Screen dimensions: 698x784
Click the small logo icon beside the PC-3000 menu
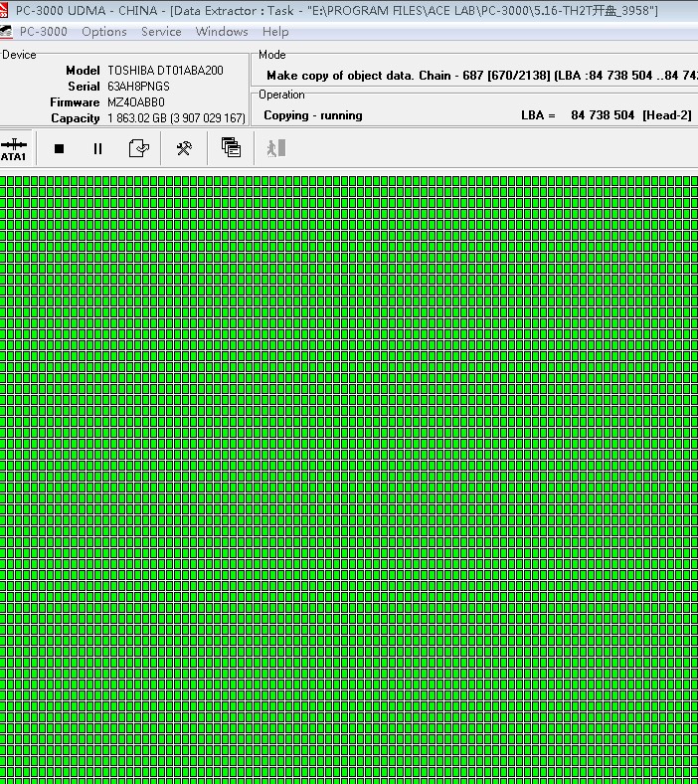click(x=6, y=32)
